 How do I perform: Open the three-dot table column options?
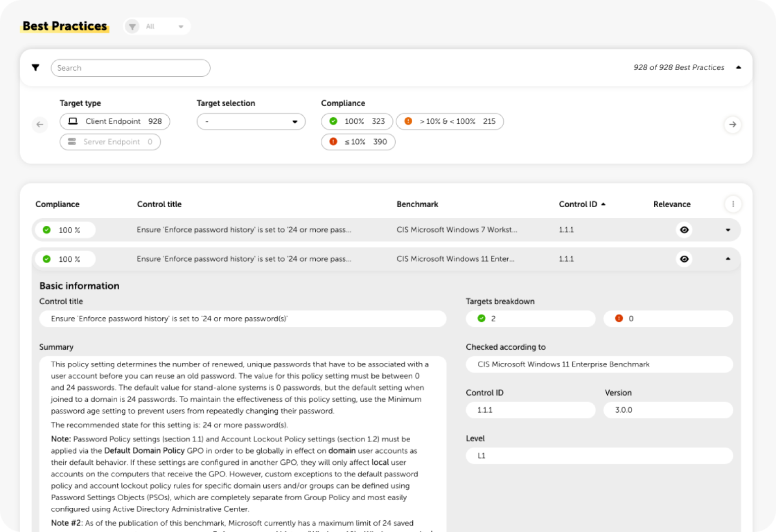[x=733, y=204]
